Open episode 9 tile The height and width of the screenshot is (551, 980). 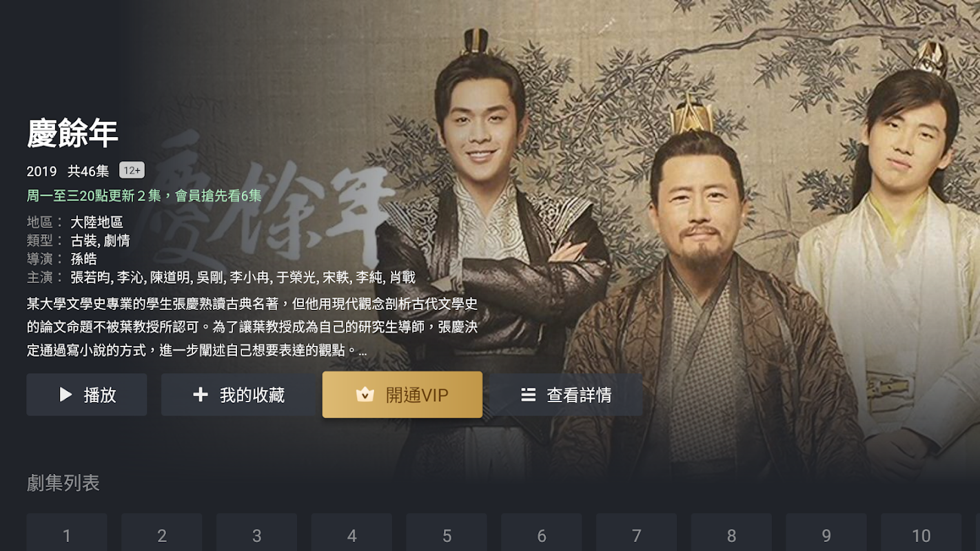click(826, 532)
